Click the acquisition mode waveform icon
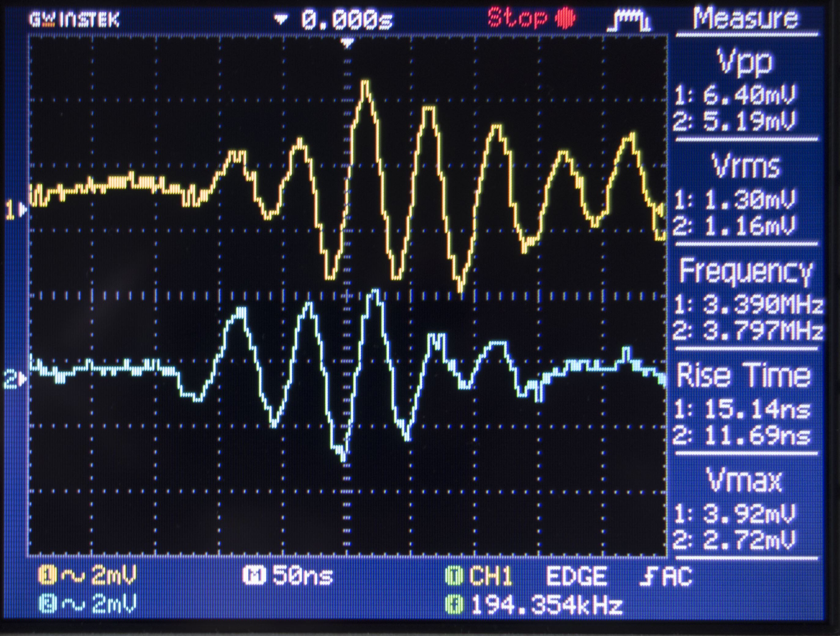Screen dimensions: 840x636 (629, 20)
